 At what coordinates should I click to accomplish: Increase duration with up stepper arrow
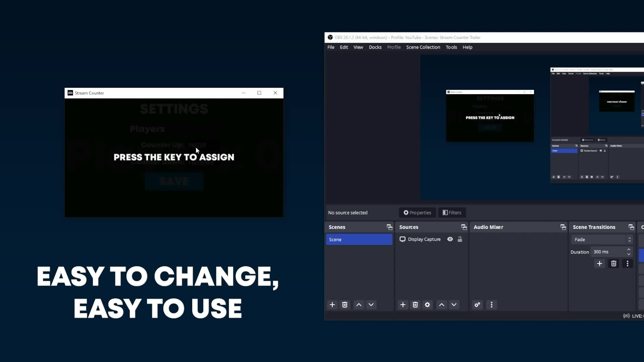tap(629, 249)
